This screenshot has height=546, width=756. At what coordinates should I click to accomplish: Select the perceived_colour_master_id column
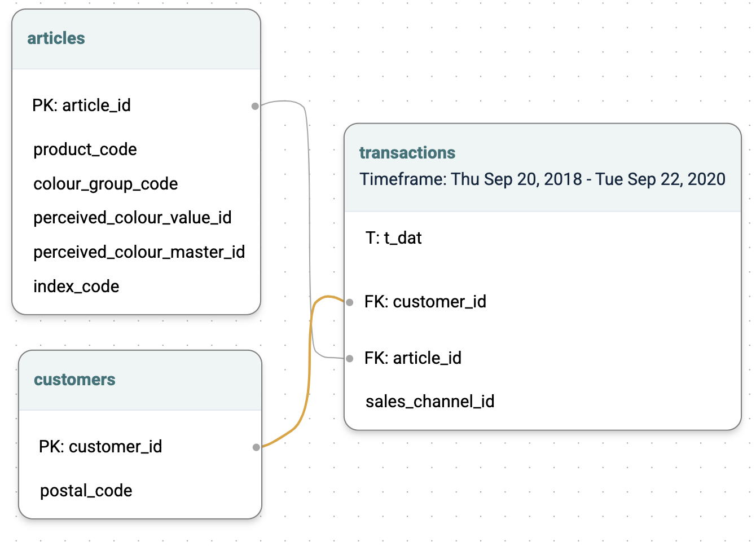pos(139,252)
